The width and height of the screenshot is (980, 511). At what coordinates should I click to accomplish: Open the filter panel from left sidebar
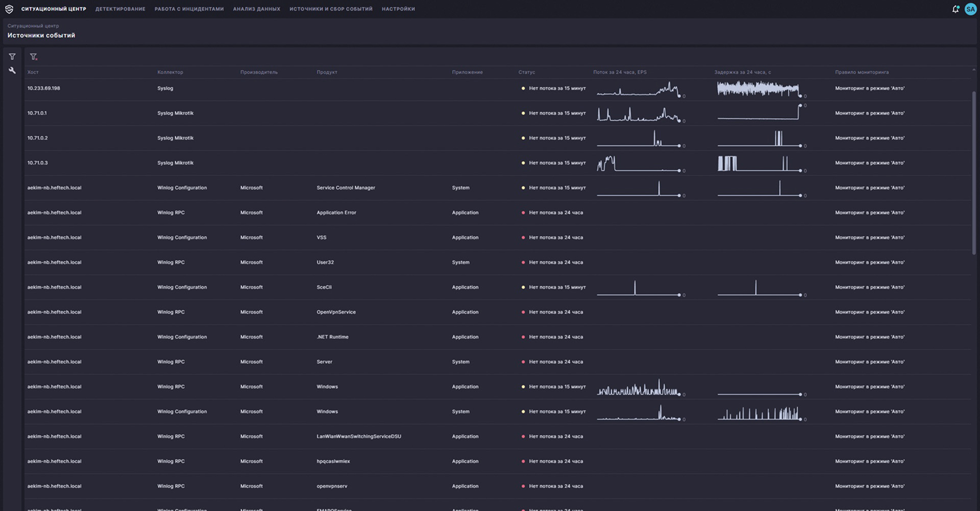pyautogui.click(x=12, y=56)
